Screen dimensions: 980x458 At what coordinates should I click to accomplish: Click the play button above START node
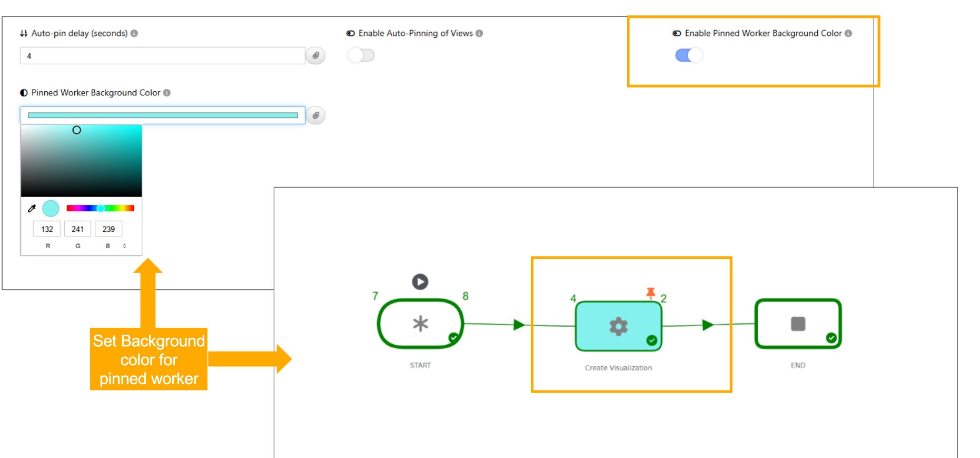point(420,282)
